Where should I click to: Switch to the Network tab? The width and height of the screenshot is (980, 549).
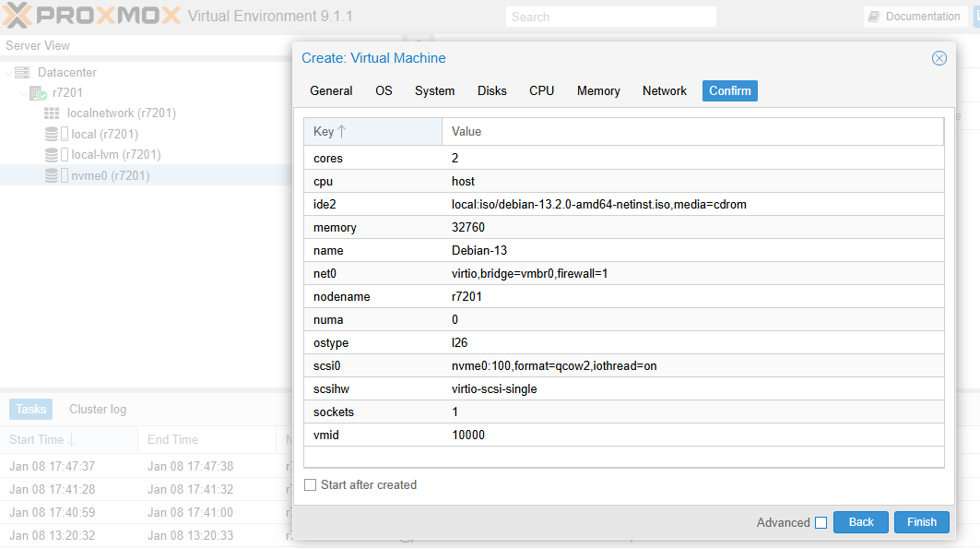point(664,91)
